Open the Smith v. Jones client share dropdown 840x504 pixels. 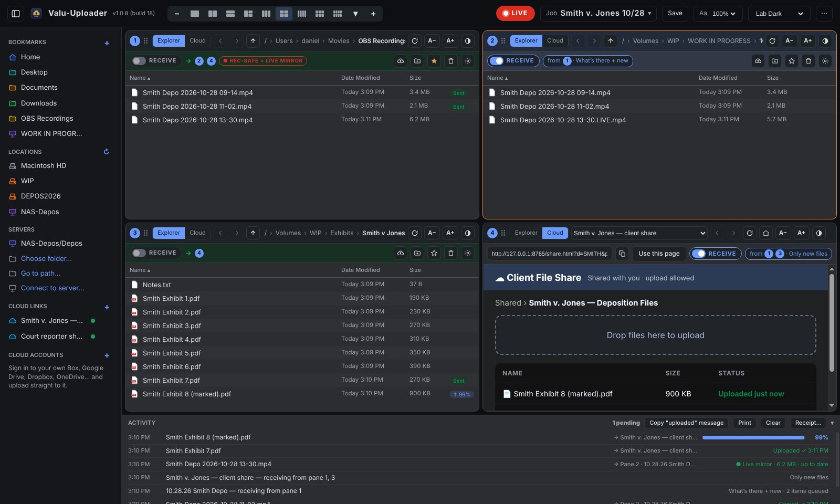click(x=639, y=233)
